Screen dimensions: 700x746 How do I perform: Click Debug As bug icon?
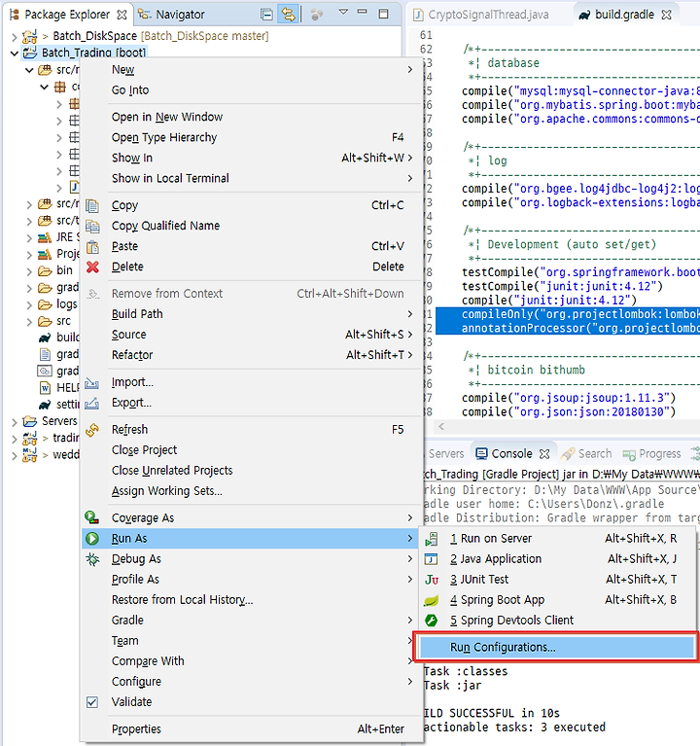92,559
